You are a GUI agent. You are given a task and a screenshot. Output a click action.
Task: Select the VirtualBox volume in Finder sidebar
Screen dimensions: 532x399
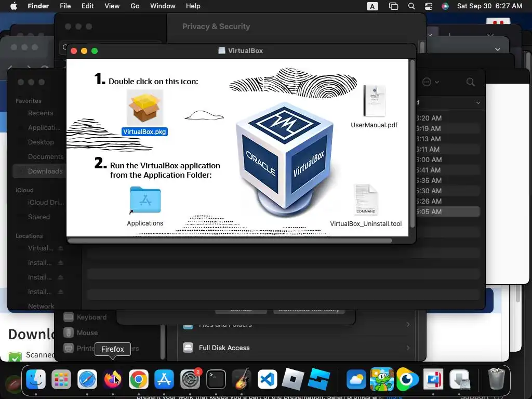click(x=41, y=248)
